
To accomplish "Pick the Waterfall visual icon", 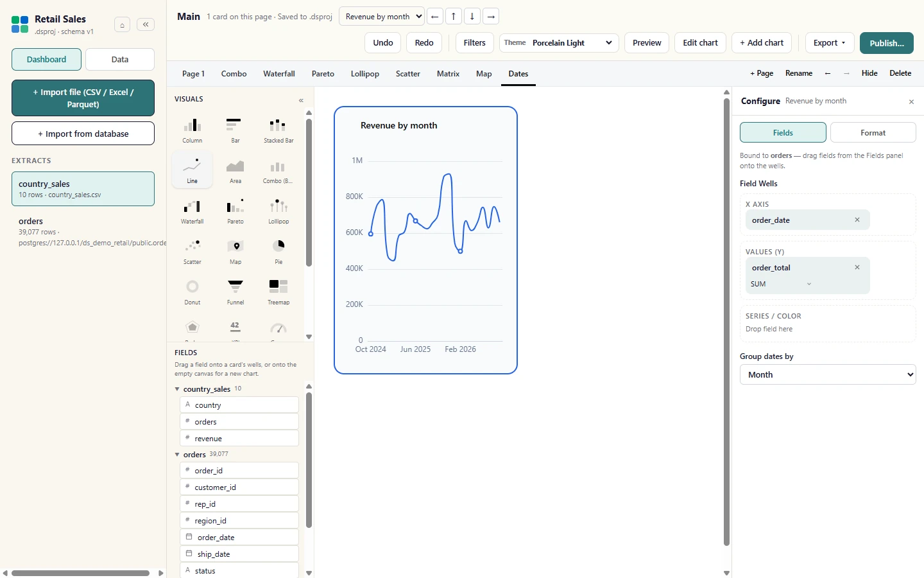I will (x=193, y=211).
